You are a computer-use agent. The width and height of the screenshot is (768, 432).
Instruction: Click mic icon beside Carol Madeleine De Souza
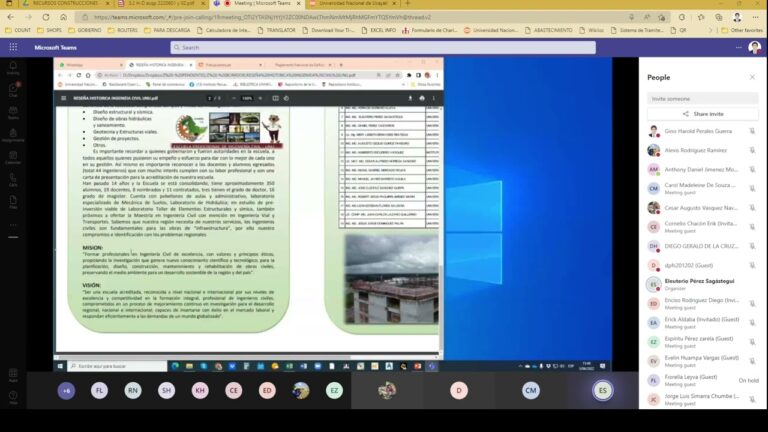coord(752,189)
